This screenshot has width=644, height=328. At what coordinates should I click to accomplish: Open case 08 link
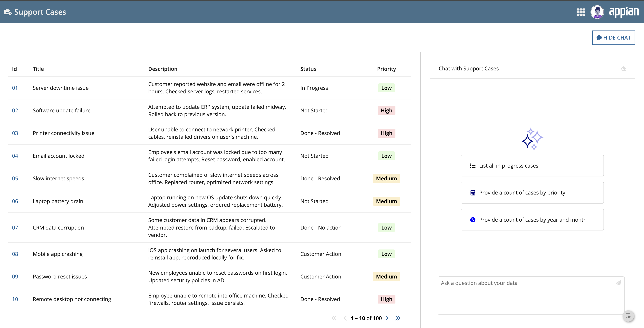pyautogui.click(x=15, y=254)
